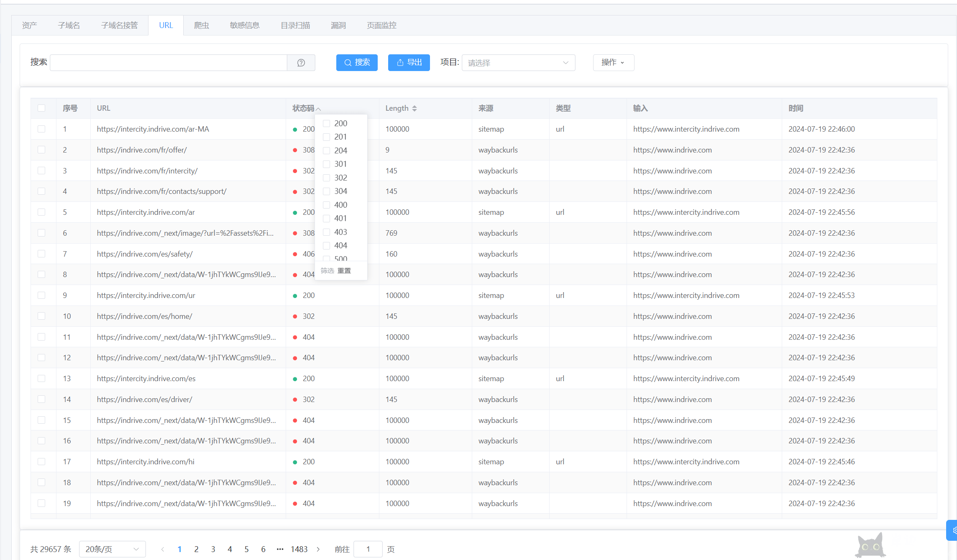957x560 pixels.
Task: Open the 敏感信息 tab
Action: point(245,25)
